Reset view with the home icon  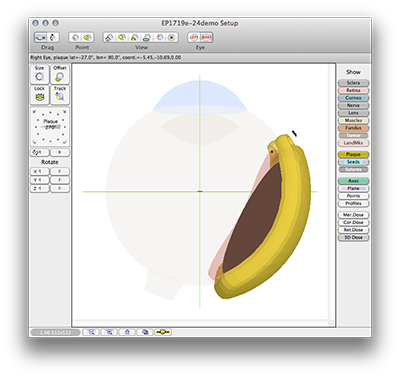(127, 332)
